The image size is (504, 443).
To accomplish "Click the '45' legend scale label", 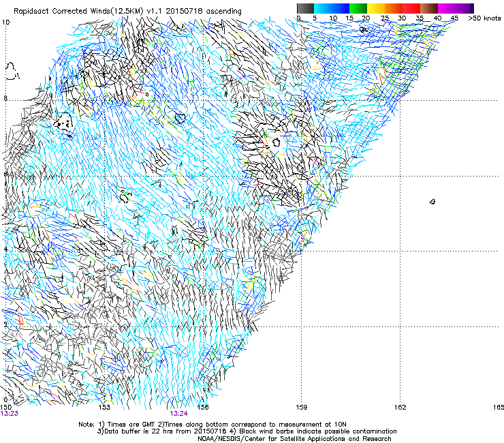I will click(454, 18).
